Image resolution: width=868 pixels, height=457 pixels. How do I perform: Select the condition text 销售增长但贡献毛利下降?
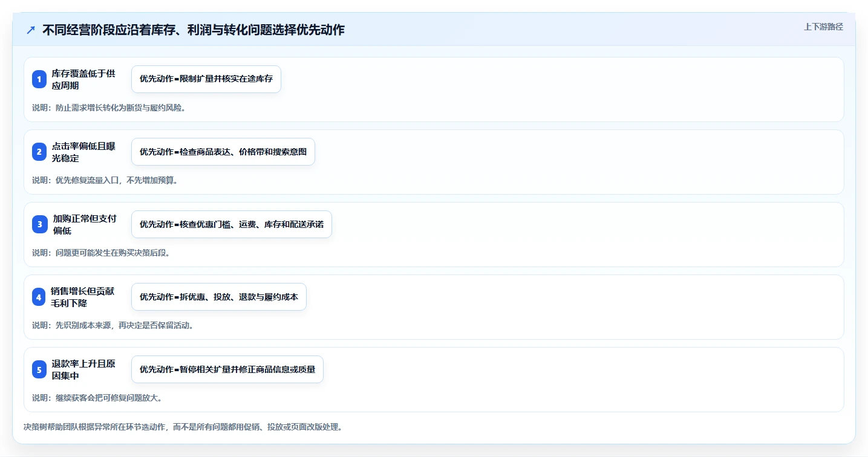click(83, 297)
